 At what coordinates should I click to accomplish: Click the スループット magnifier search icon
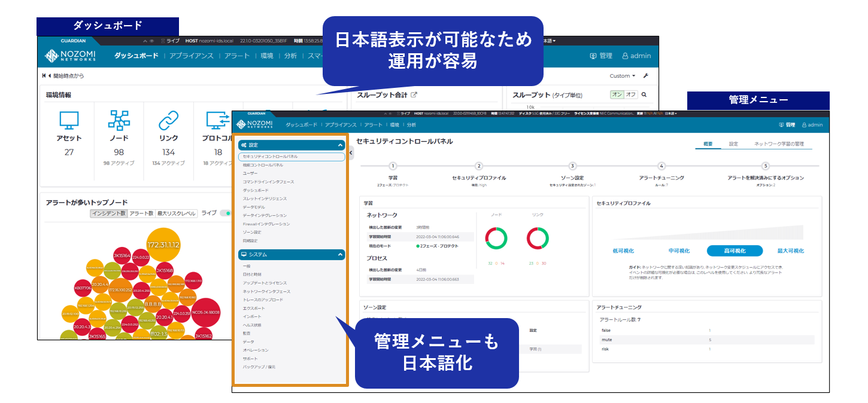click(x=644, y=94)
